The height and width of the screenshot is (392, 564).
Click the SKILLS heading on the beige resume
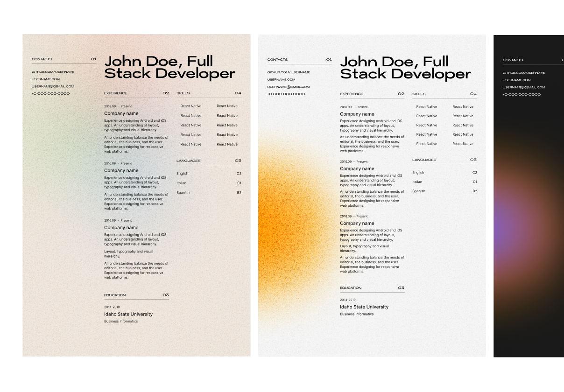(x=183, y=93)
